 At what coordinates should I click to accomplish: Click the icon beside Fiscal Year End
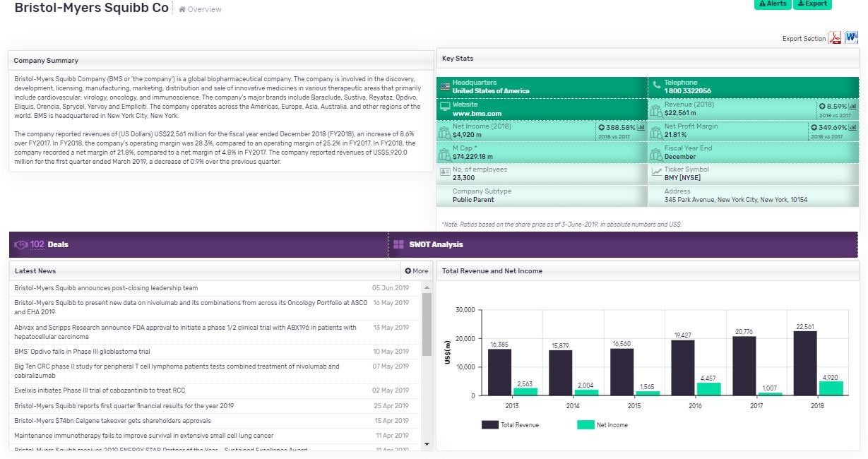pyautogui.click(x=657, y=153)
